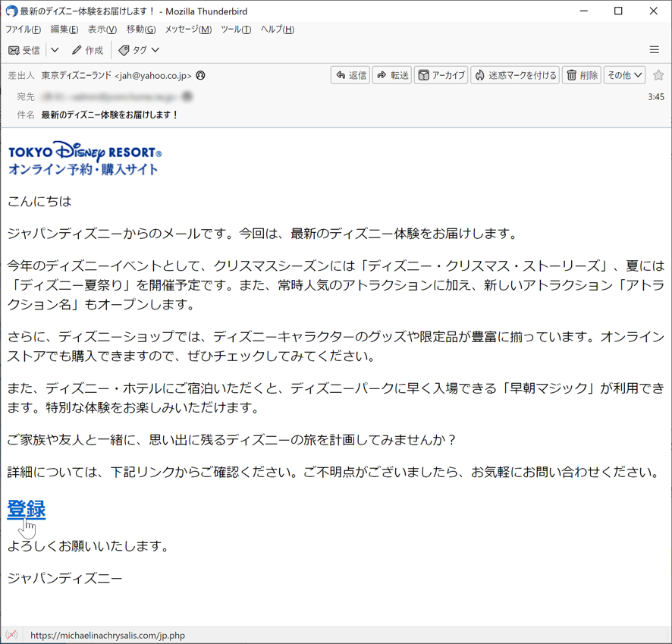This screenshot has width=672, height=644.
Task: Click the 登録 link
Action: coord(26,509)
